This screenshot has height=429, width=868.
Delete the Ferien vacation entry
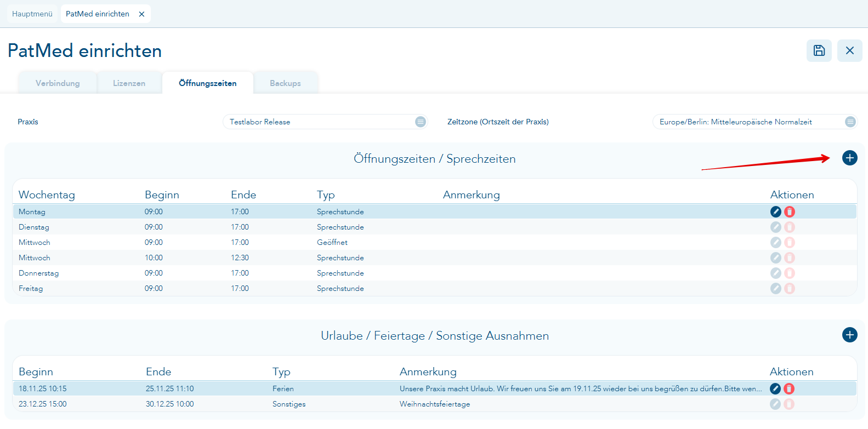(x=789, y=388)
